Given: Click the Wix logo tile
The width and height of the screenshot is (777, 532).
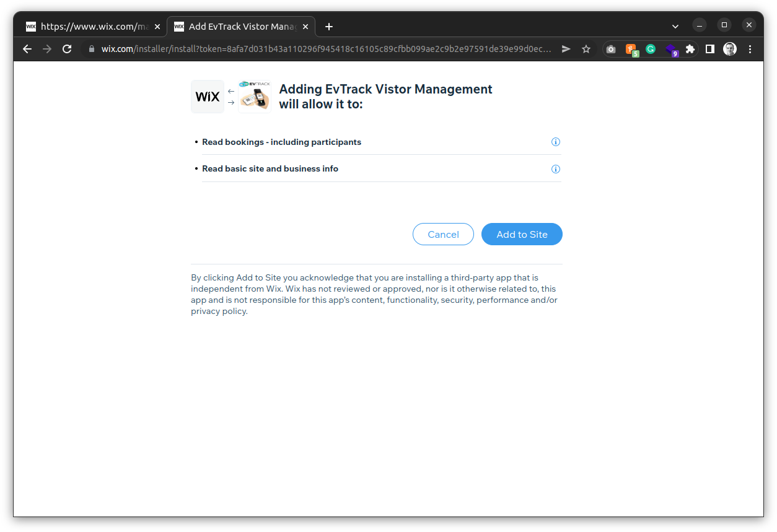Looking at the screenshot, I should 208,97.
